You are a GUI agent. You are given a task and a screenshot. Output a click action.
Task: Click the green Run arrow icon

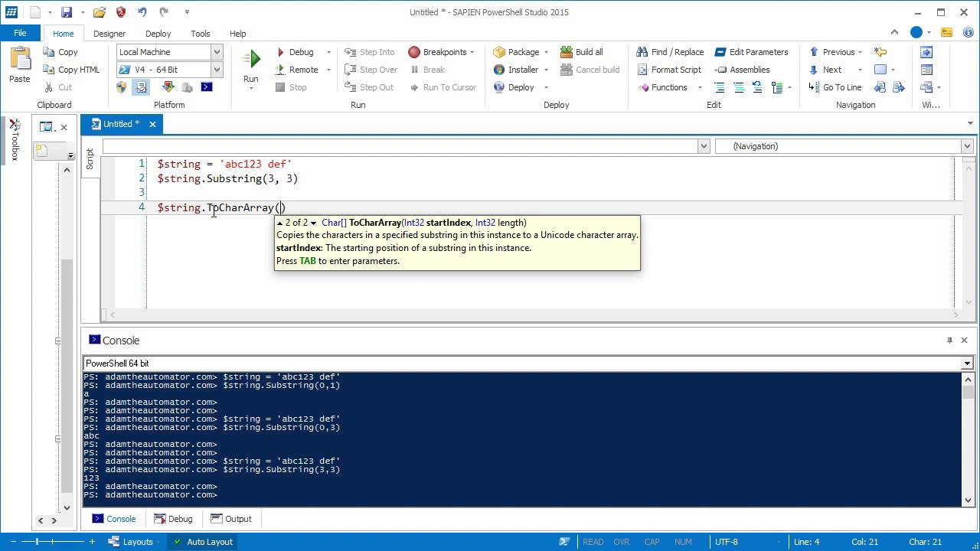coord(251,59)
